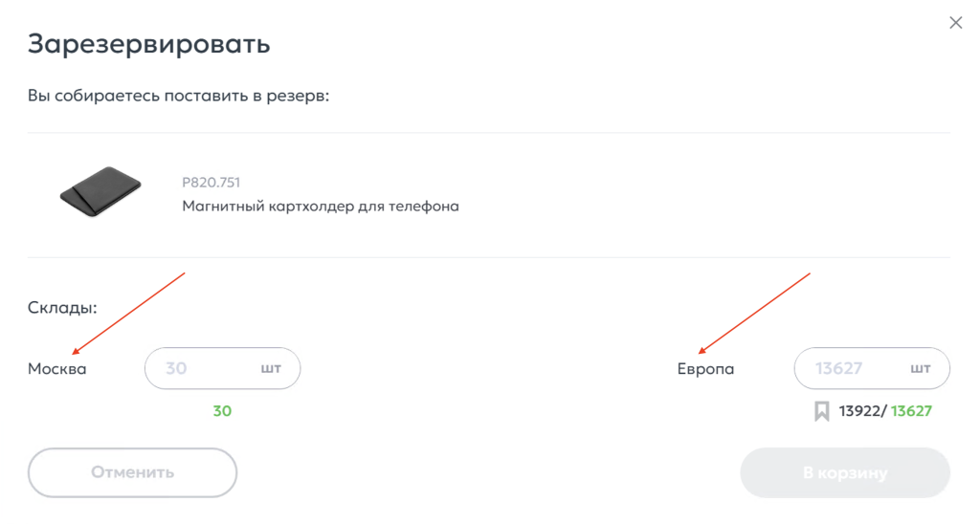Click the reserve bookmark icon under Европа
The width and height of the screenshot is (980, 524).
tap(821, 411)
